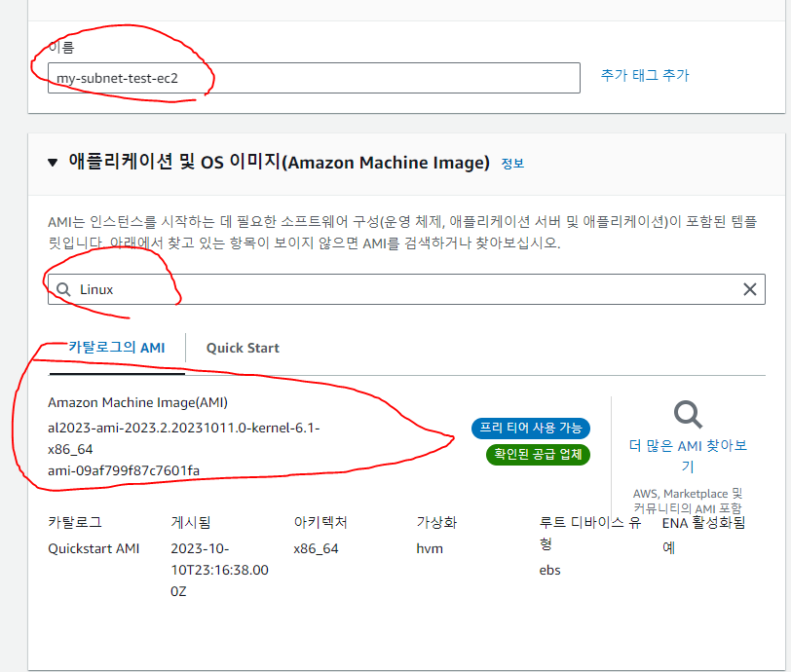Click the AWS, Marketplace 및 커뮤니티의 AMI 포함 note

click(688, 501)
